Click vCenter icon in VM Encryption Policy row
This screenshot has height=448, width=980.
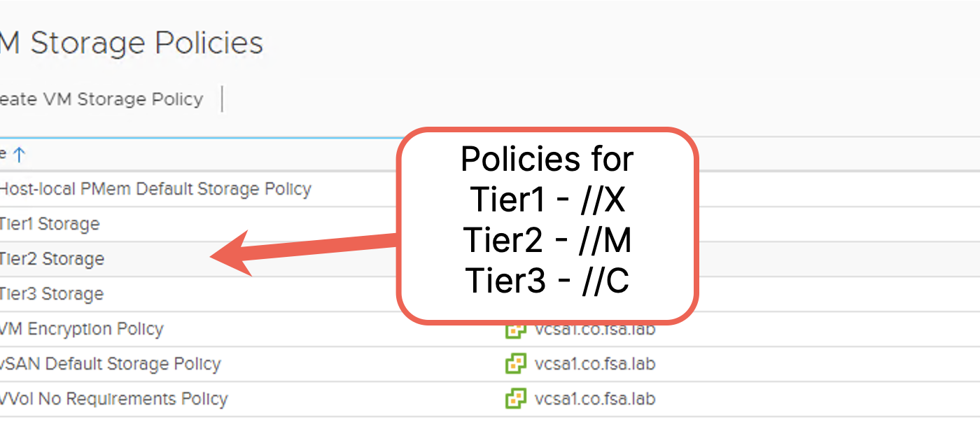pos(515,330)
